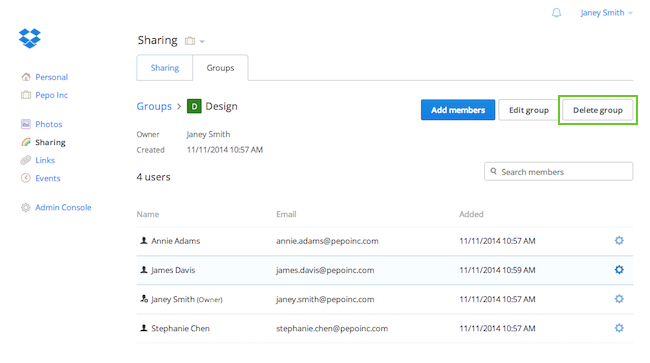Click the Sharing rainbow icon
The width and height of the screenshot is (650, 363).
[x=26, y=142]
